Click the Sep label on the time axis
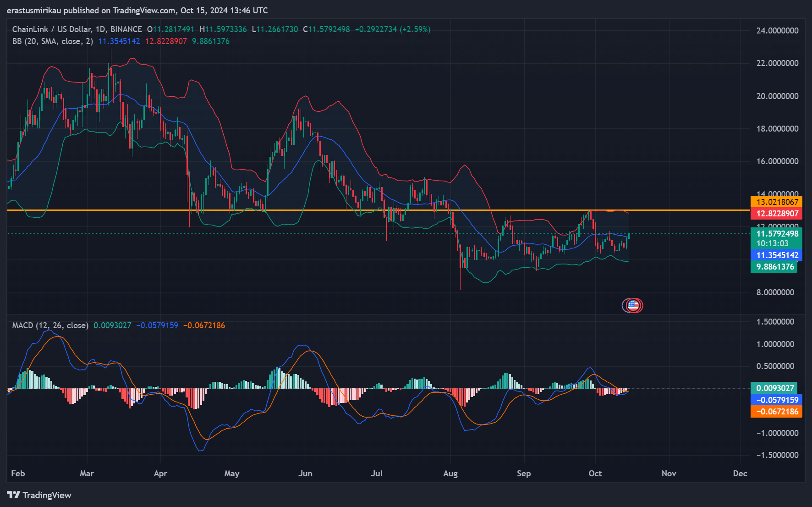 click(x=524, y=474)
